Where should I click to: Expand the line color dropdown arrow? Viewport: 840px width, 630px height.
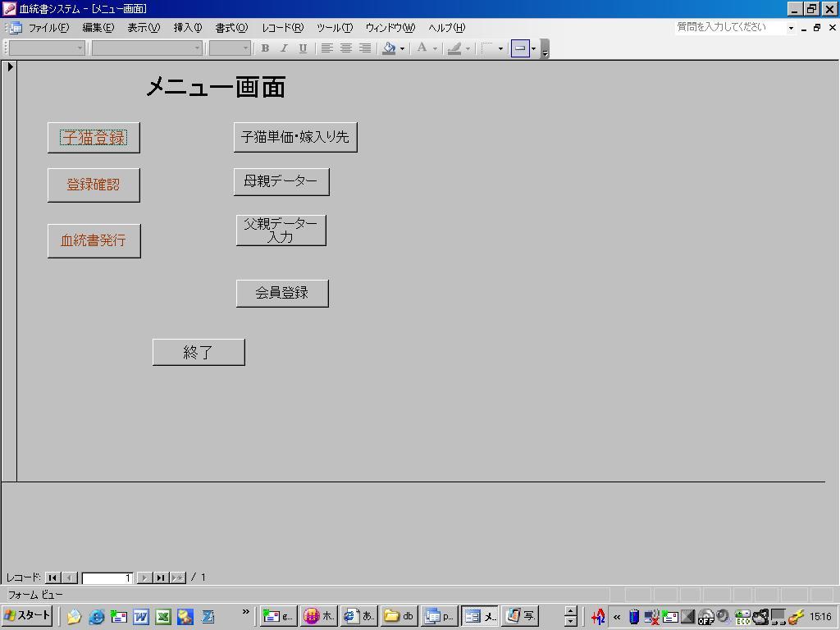tap(468, 48)
